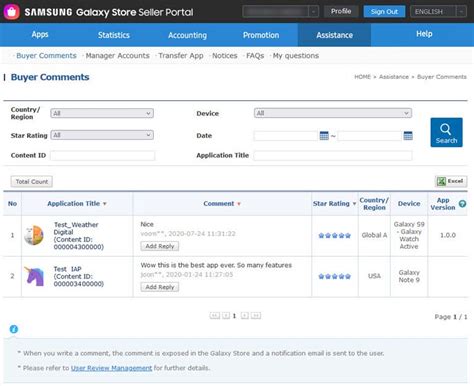Click the Galaxy Store bag logo icon
474x386 pixels.
11,12
